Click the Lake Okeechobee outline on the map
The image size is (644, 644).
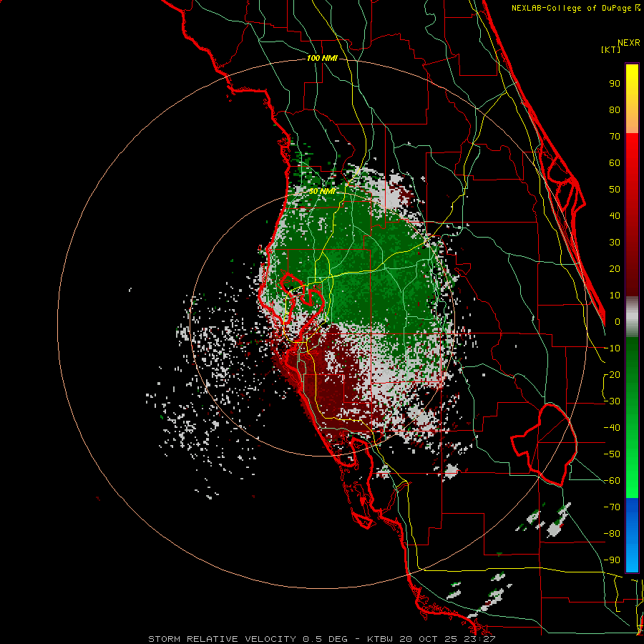pyautogui.click(x=545, y=445)
